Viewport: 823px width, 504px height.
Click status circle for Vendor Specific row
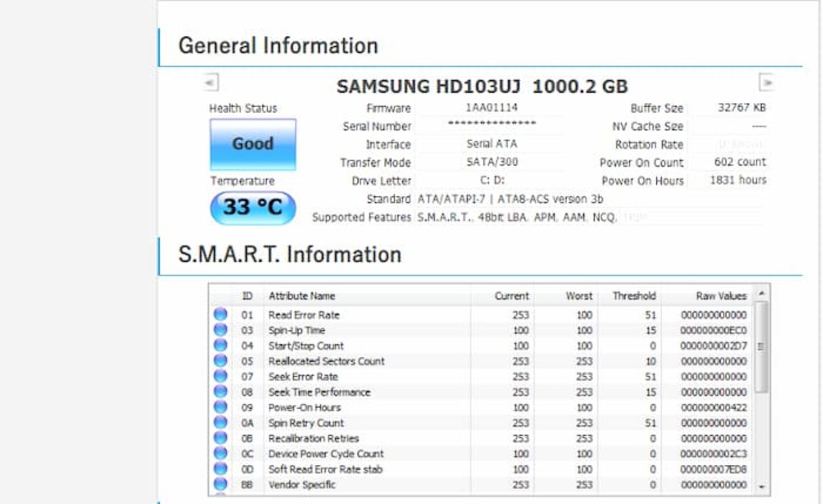[x=220, y=484]
